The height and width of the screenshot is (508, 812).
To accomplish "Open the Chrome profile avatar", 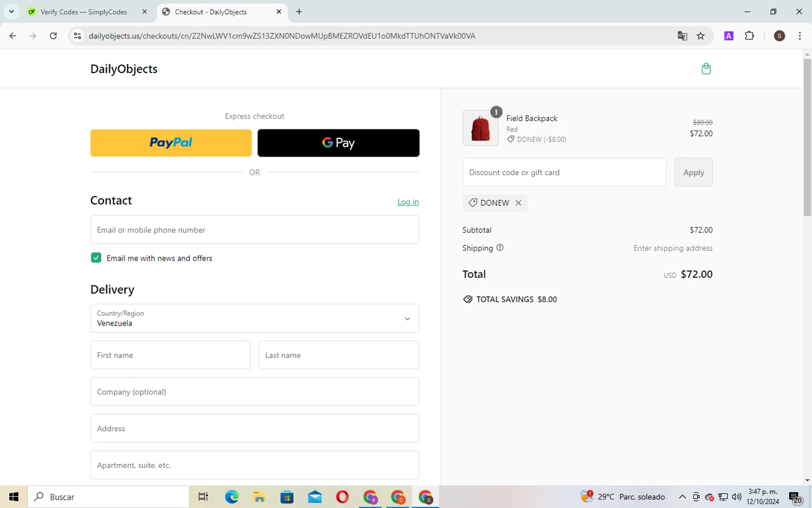I will pyautogui.click(x=780, y=36).
